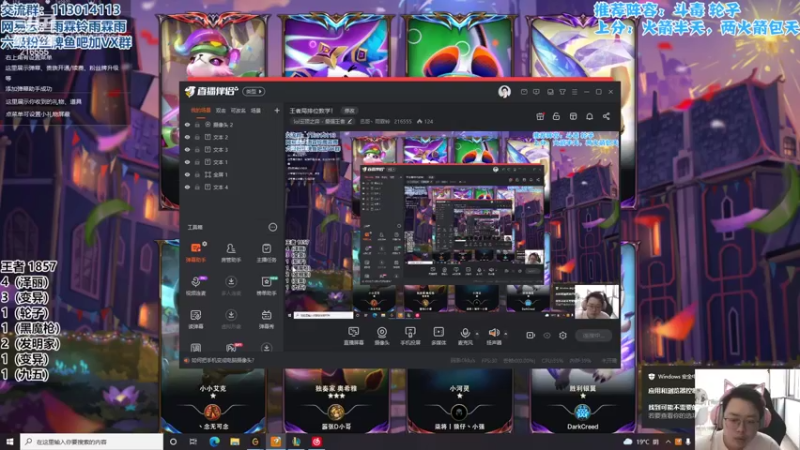Screen dimensions: 800x450
Task: Select the 摄像头 2 source row
Action: (x=232, y=124)
